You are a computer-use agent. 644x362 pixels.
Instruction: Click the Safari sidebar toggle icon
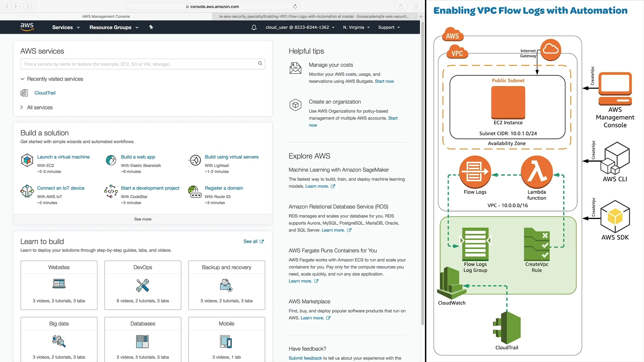pyautogui.click(x=29, y=6)
